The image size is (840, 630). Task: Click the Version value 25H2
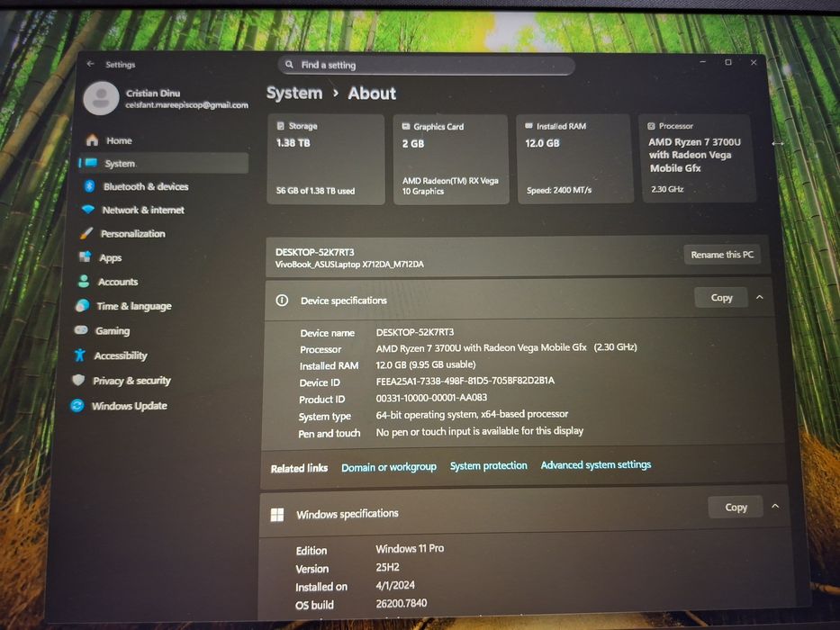[x=387, y=567]
